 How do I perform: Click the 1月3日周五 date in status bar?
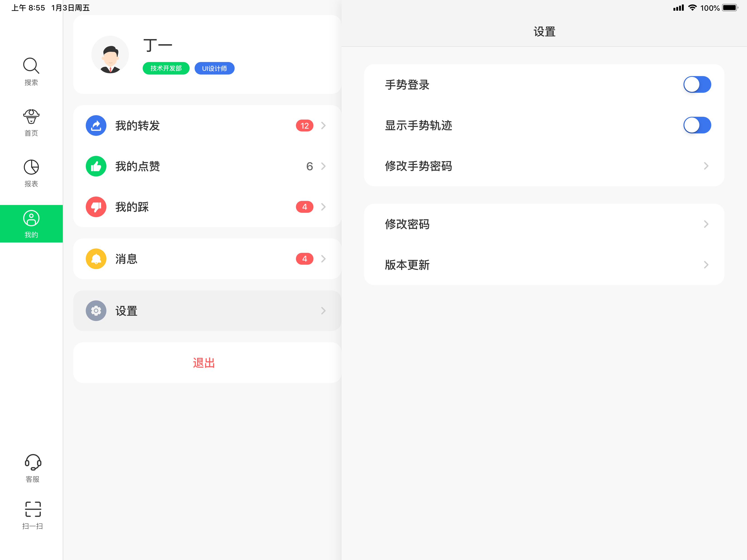(71, 8)
